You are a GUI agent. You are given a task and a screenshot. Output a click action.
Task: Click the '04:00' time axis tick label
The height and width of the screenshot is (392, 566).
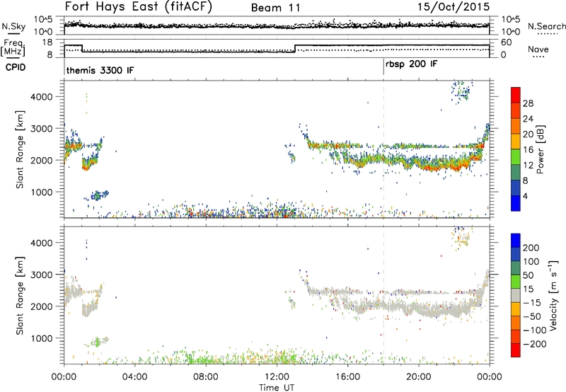(x=134, y=377)
